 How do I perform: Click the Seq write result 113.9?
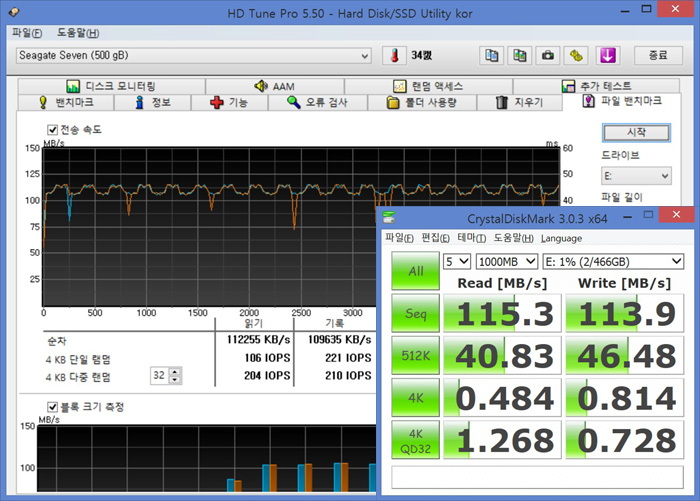coord(625,313)
